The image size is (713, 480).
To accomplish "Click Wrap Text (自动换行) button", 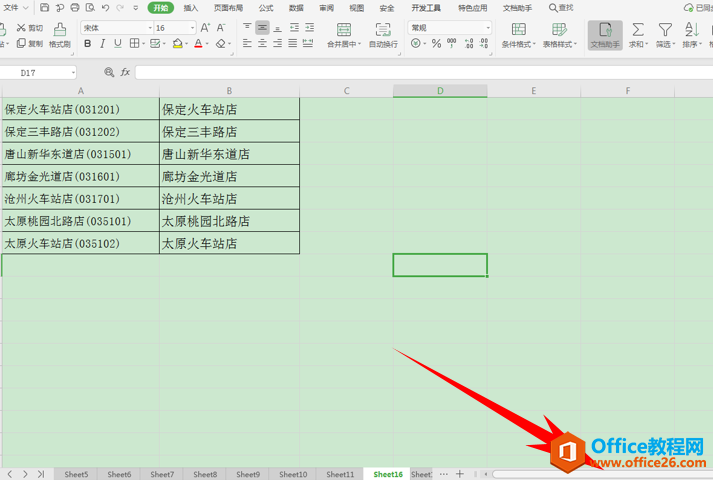I will (383, 35).
